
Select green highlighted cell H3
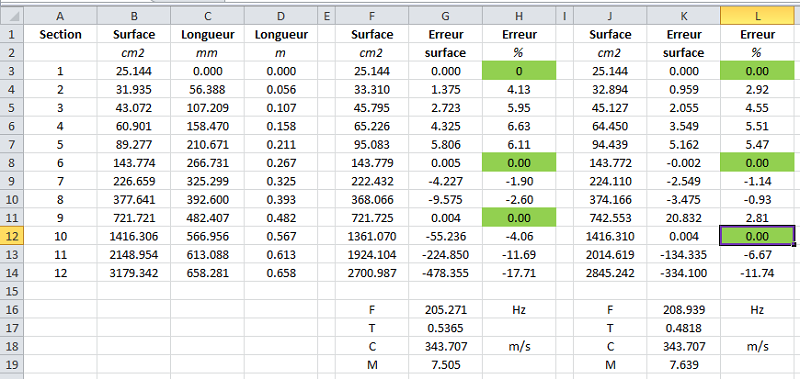[519, 71]
